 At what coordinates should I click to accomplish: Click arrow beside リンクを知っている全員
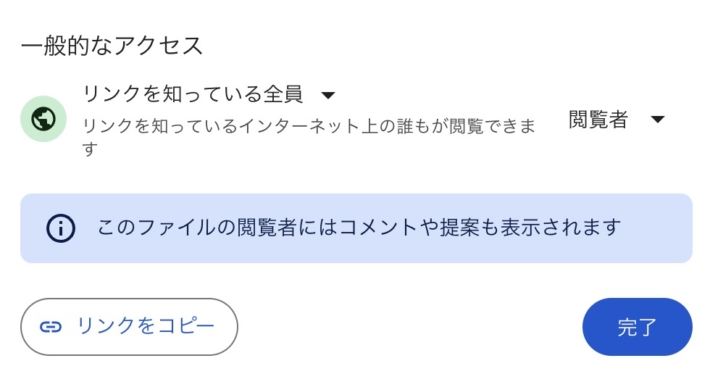(x=328, y=95)
